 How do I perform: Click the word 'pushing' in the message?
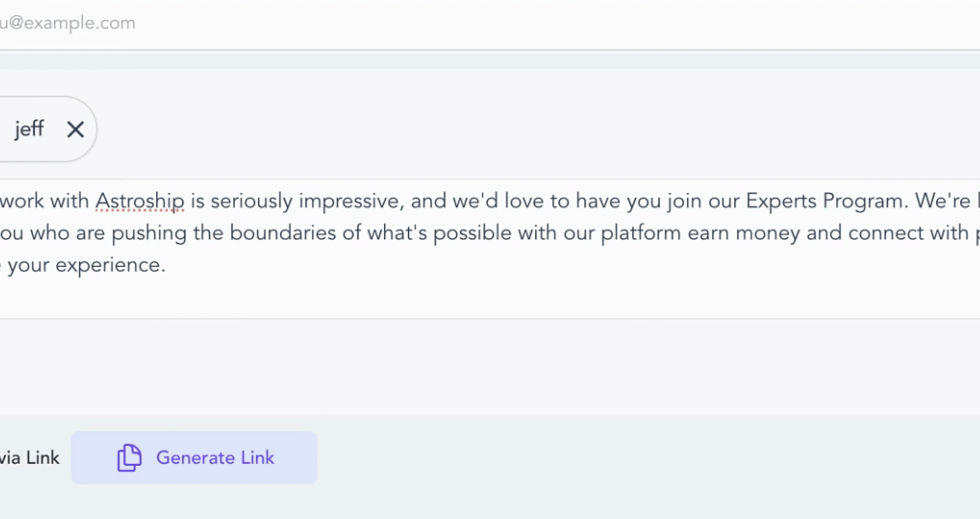(149, 233)
